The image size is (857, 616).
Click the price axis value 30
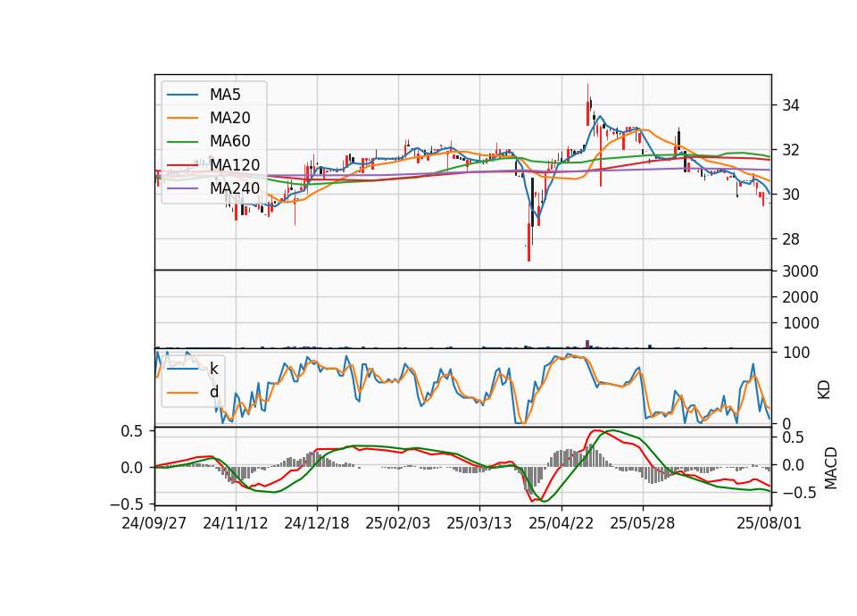pos(790,196)
